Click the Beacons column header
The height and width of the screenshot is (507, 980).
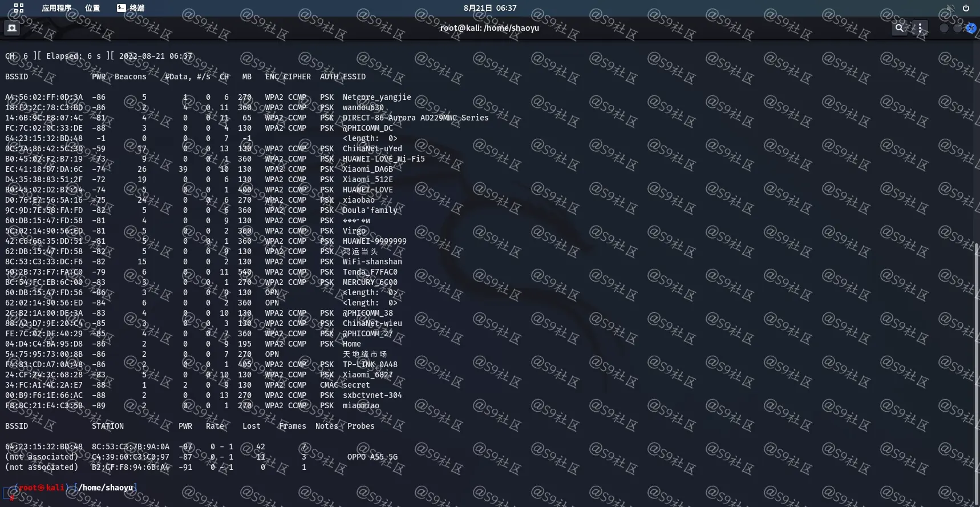130,77
